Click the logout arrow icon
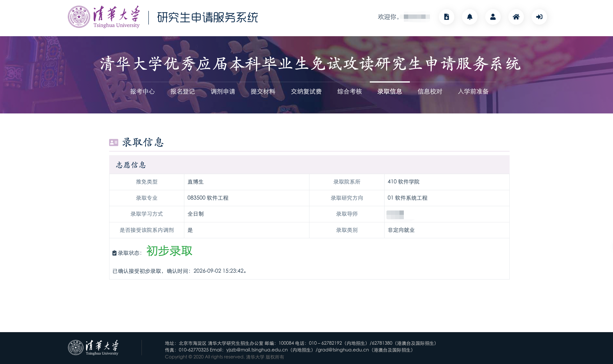The height and width of the screenshot is (364, 613). point(539,17)
